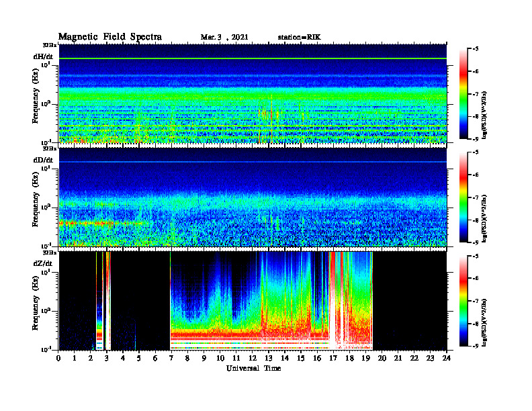Click hour tick label "15" on time axis
The image size is (532, 411).
(x=301, y=359)
